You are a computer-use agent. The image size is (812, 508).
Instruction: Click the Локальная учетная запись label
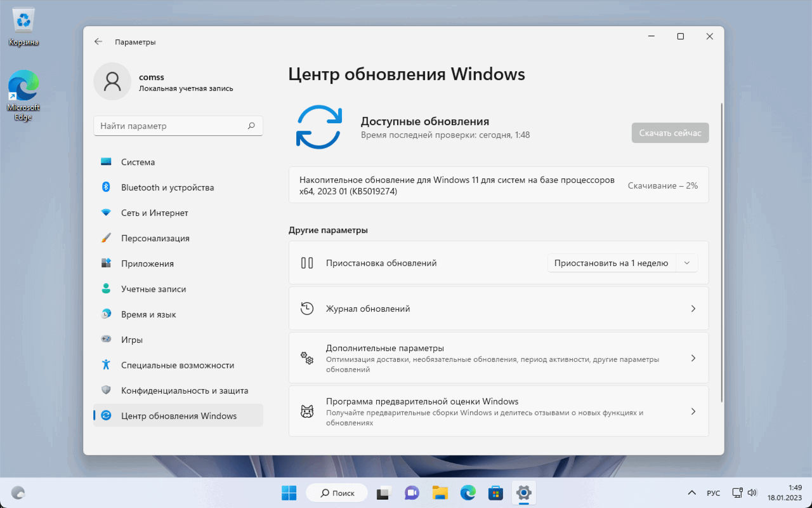[186, 88]
